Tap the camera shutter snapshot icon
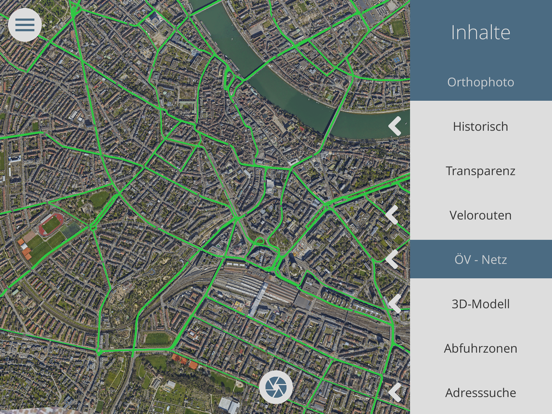 tap(276, 387)
